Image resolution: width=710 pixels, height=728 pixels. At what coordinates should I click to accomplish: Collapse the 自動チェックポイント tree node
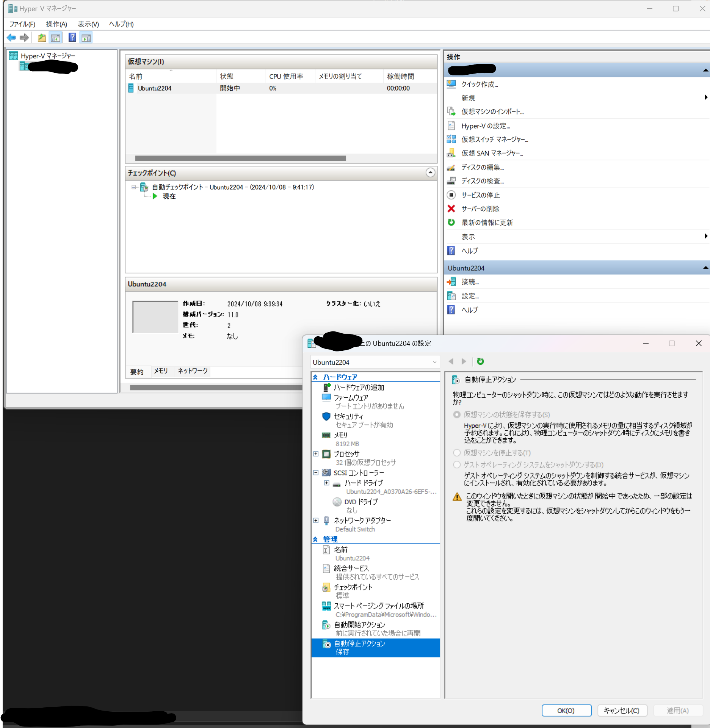pos(133,187)
